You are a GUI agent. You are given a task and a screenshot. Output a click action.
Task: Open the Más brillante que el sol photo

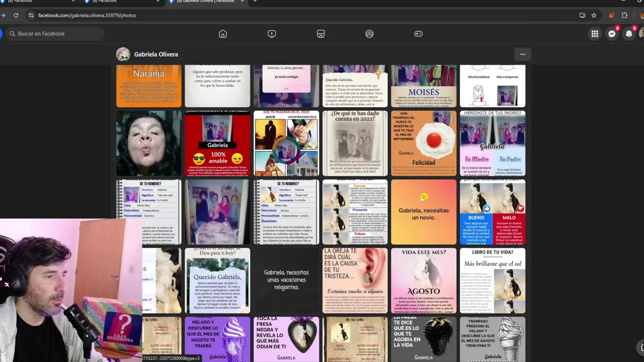tap(493, 281)
